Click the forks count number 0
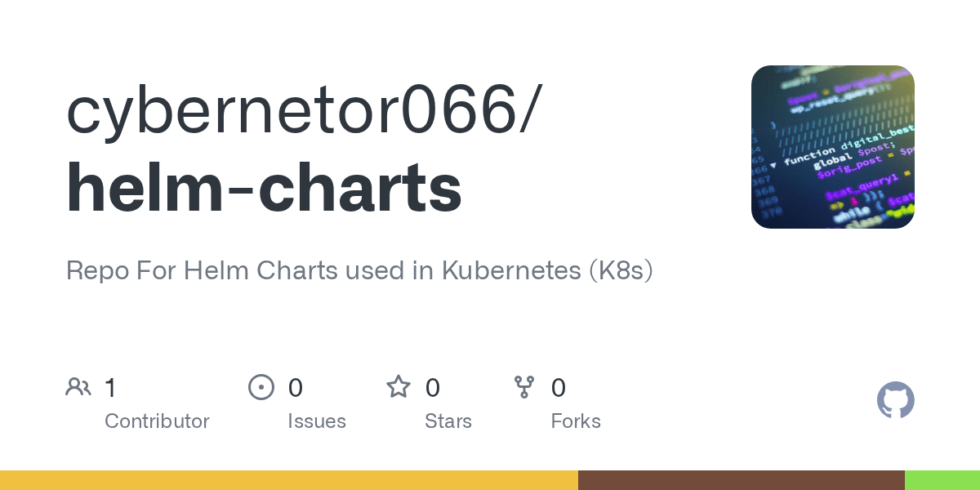The width and height of the screenshot is (980, 490). coord(559,388)
